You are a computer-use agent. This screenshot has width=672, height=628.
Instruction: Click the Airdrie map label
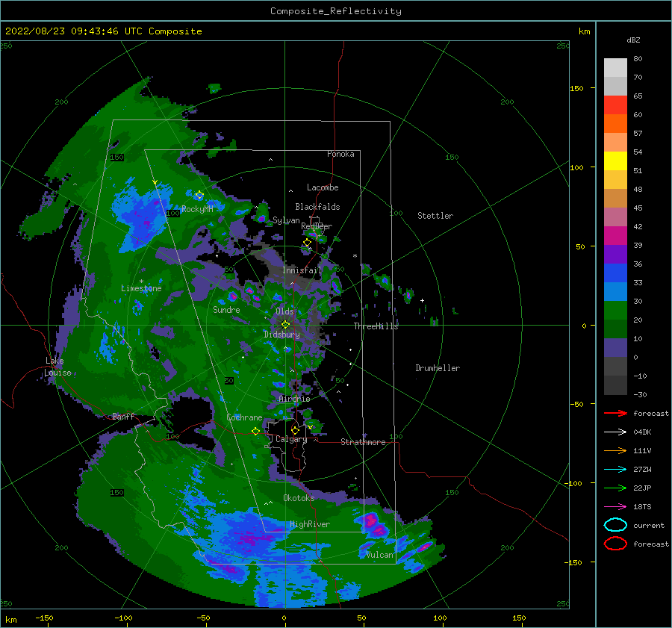(x=294, y=399)
